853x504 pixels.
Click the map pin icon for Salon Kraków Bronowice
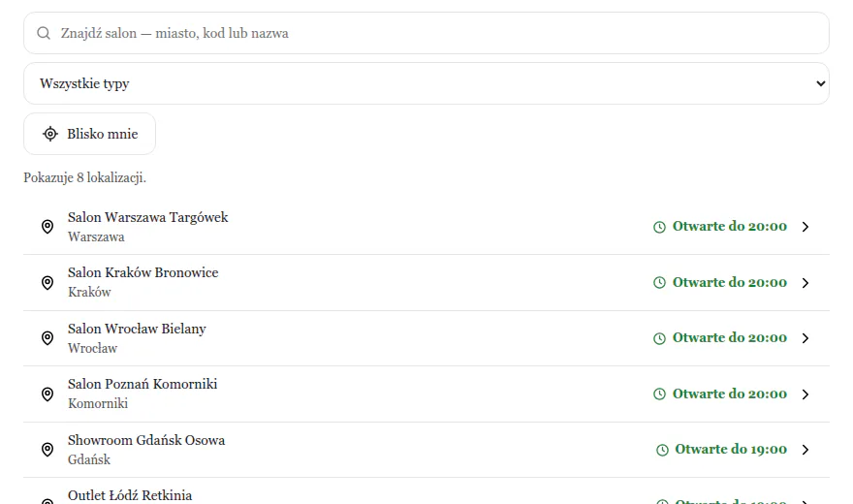47,283
